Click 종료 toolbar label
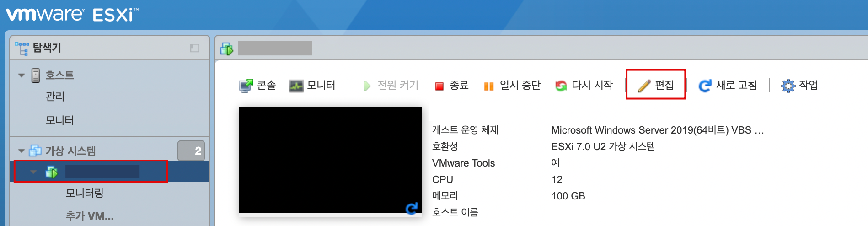The image size is (868, 226). [x=459, y=85]
